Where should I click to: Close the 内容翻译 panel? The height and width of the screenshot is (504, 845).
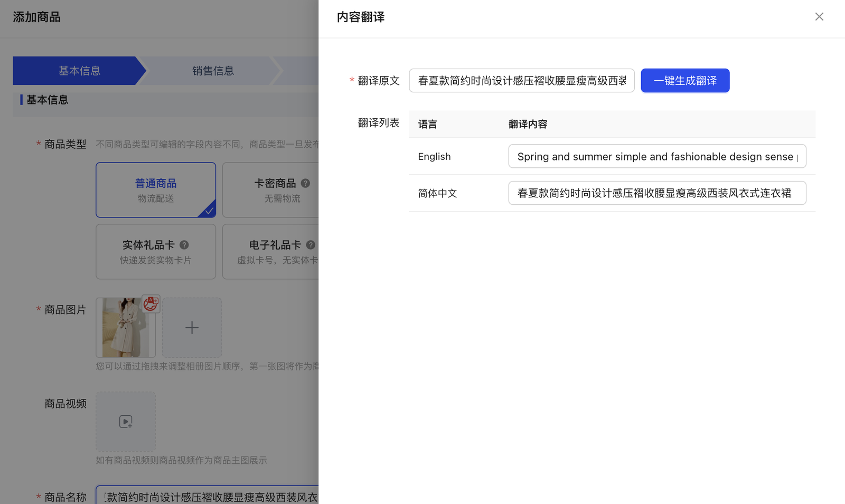pos(819,17)
